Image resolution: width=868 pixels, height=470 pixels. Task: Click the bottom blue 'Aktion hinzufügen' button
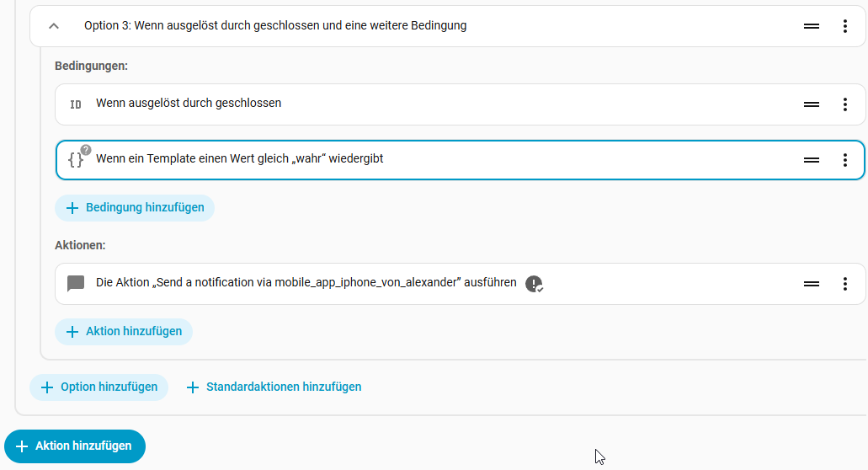[75, 446]
